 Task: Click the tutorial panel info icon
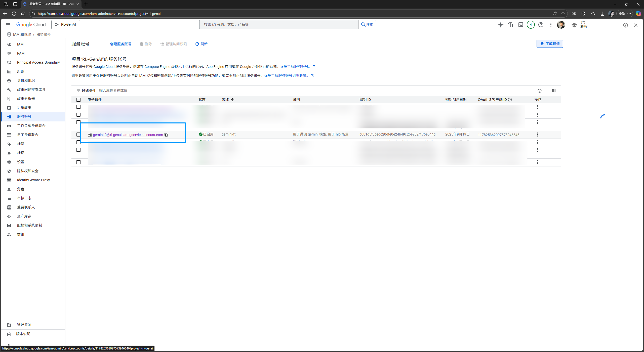(626, 25)
